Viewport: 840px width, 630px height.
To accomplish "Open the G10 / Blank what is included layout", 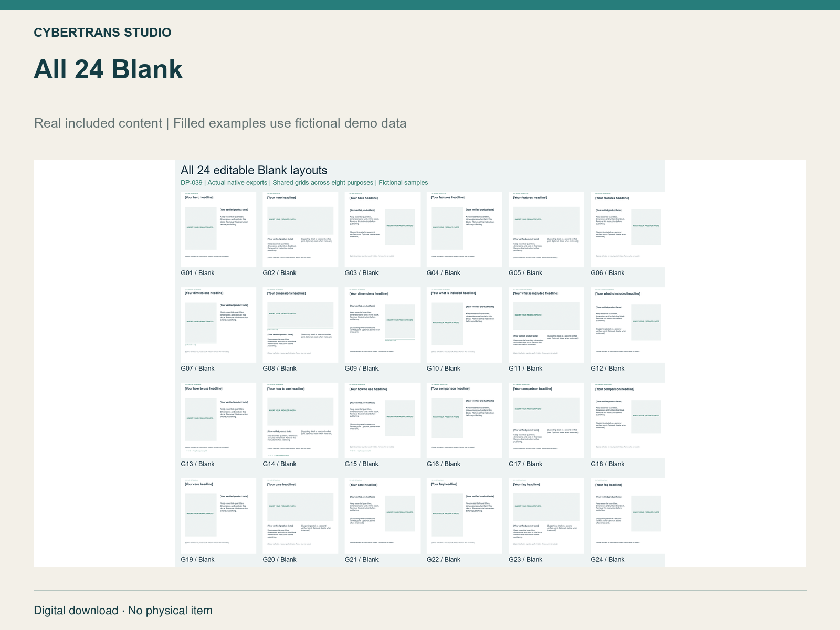I will (x=464, y=325).
